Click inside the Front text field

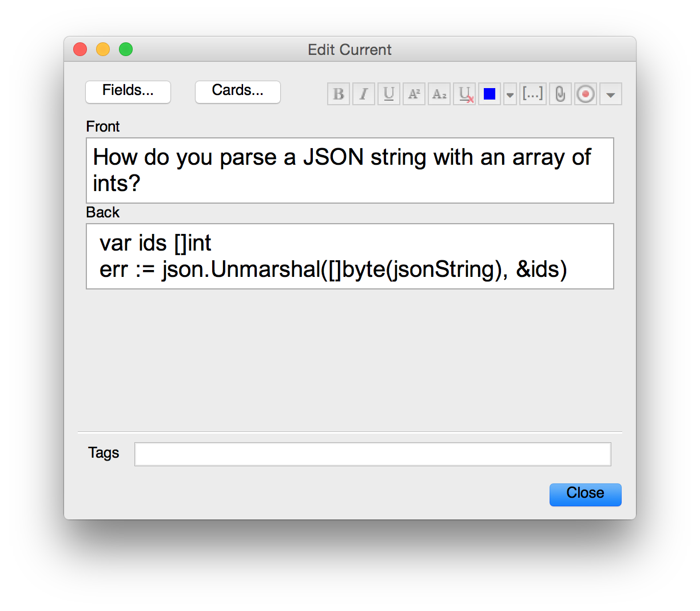(349, 170)
